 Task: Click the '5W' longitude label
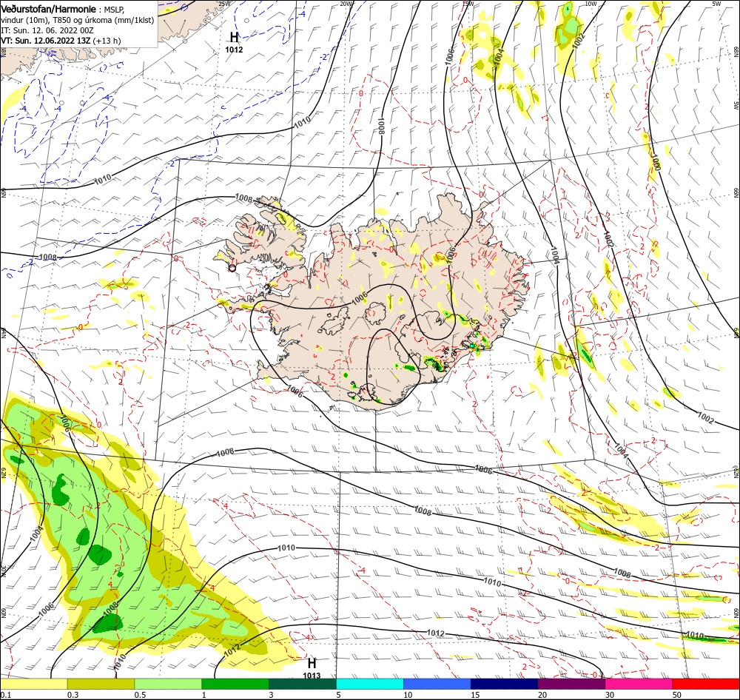coord(716,3)
